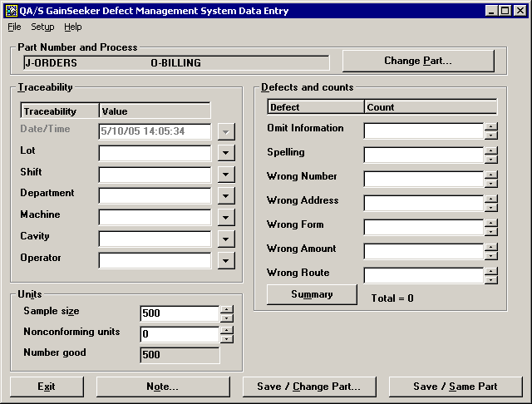This screenshot has height=404, width=532.
Task: Expand the Machine dropdown list
Action: 226,218
